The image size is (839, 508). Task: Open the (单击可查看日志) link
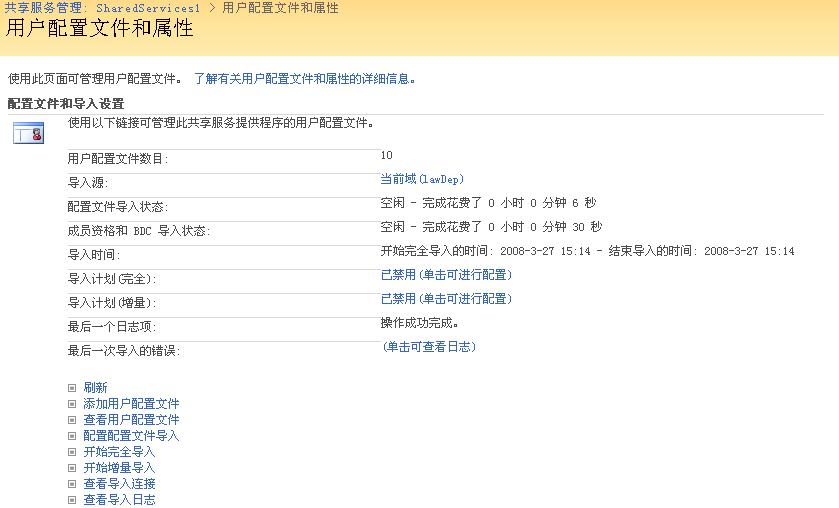429,347
